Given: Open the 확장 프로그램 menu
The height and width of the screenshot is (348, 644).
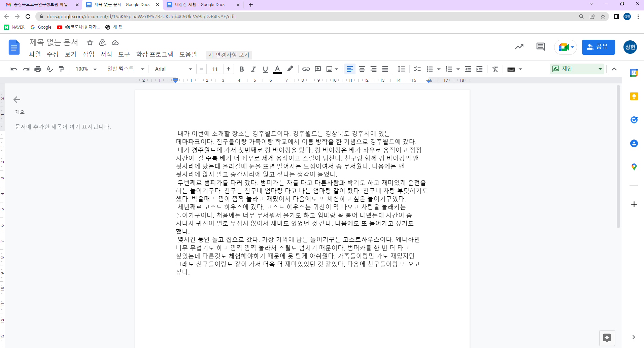Looking at the screenshot, I should [x=155, y=54].
